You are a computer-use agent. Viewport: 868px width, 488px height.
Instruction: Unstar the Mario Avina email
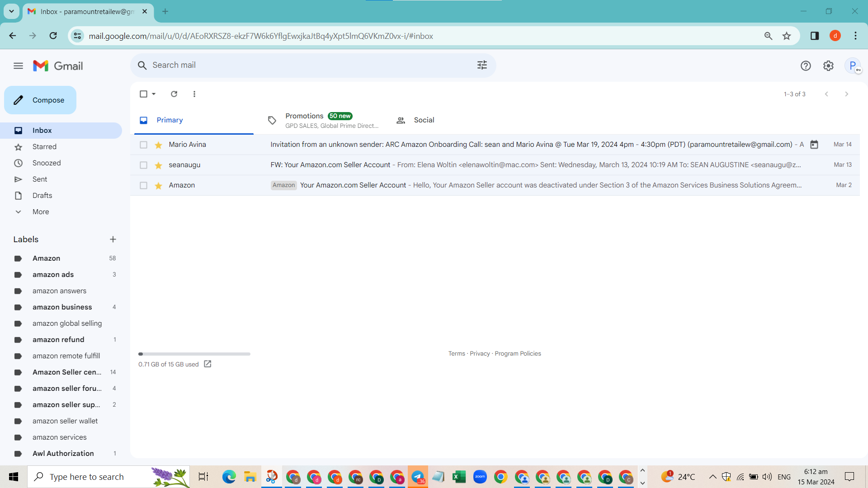coord(158,145)
